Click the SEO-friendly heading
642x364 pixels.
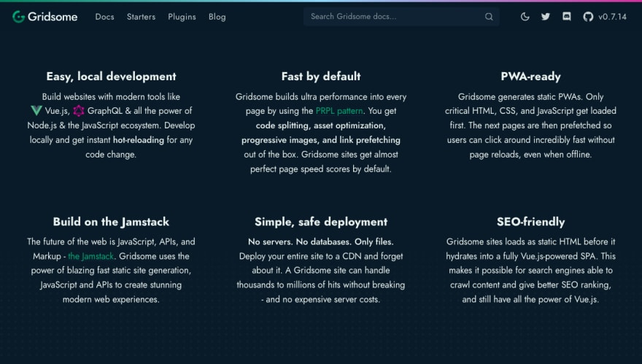[x=530, y=222]
